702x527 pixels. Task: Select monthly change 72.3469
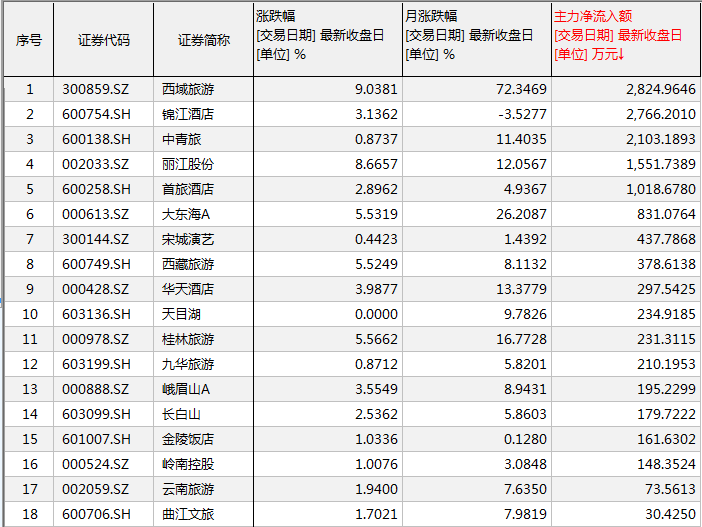[x=522, y=89]
